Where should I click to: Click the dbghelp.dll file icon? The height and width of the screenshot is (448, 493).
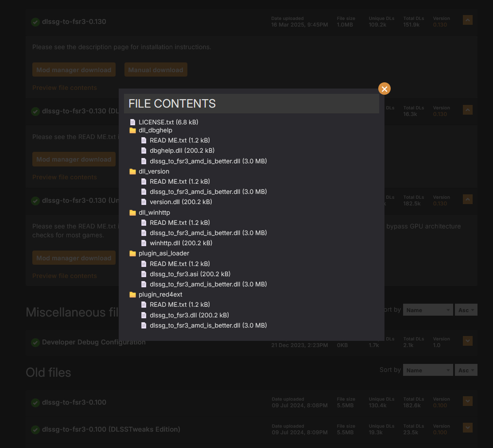pos(144,151)
